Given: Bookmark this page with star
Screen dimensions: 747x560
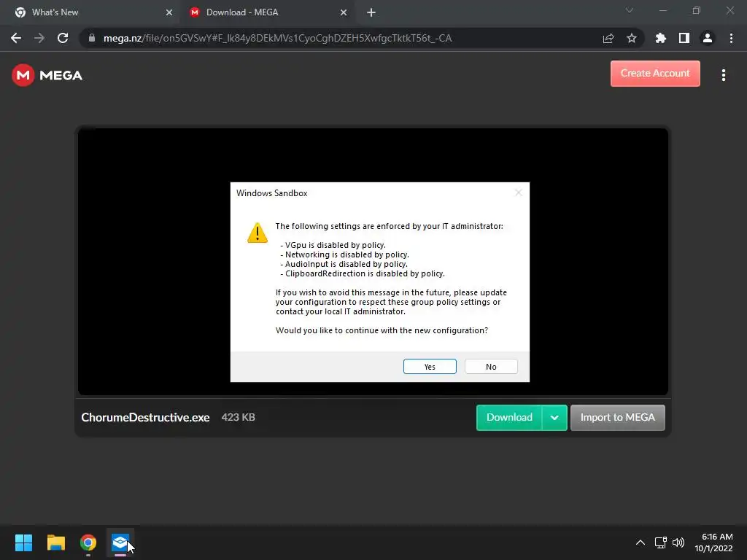Looking at the screenshot, I should [x=631, y=38].
